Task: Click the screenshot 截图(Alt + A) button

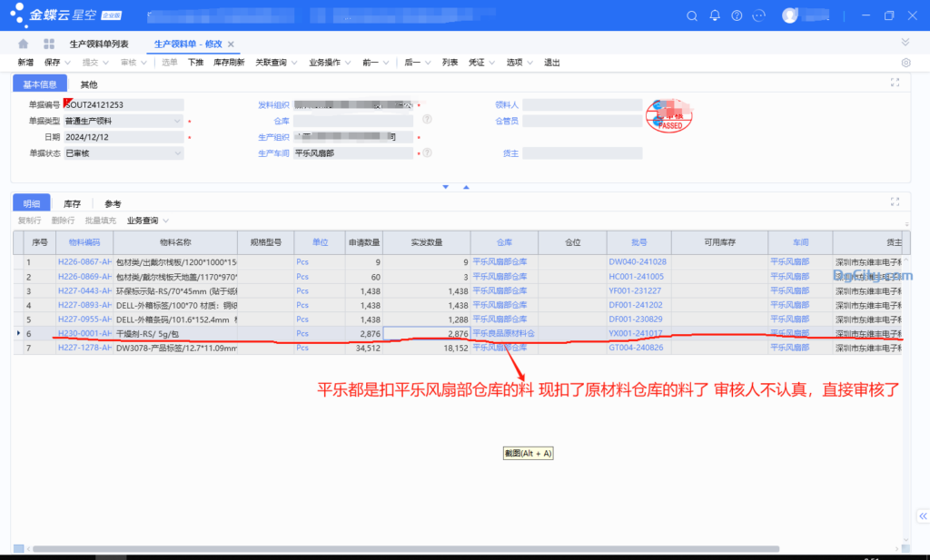Action: pos(527,453)
